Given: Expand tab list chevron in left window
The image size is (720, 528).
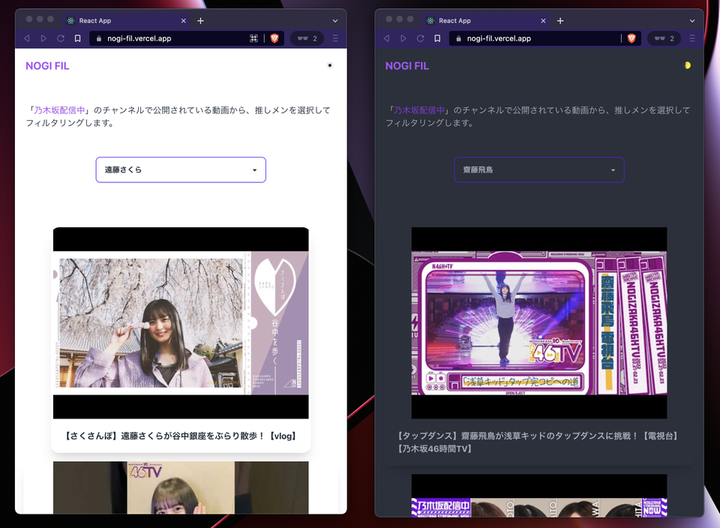Looking at the screenshot, I should coord(335,21).
